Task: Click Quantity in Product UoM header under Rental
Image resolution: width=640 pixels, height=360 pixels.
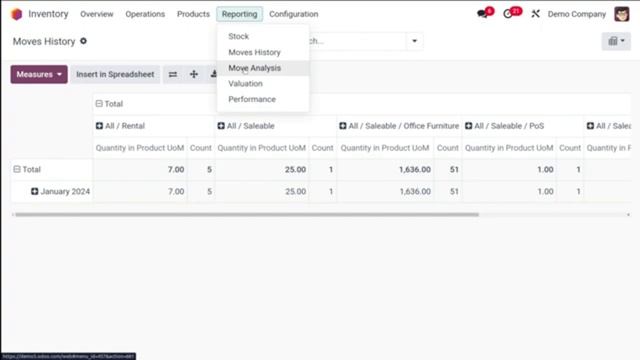Action: point(140,148)
